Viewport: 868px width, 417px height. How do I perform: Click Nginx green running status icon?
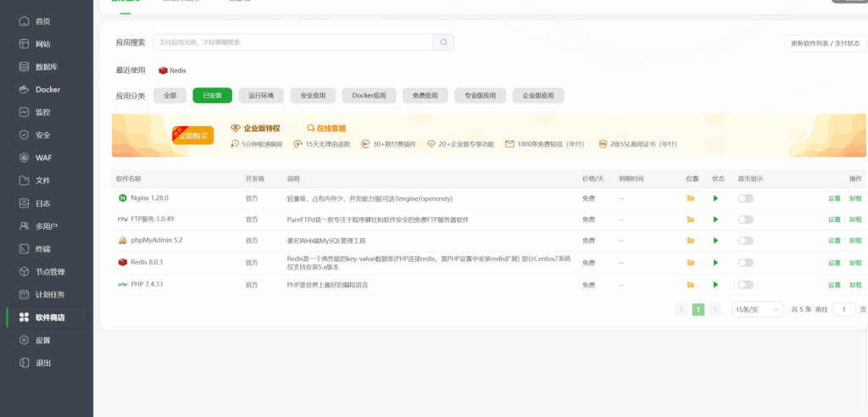click(x=715, y=198)
